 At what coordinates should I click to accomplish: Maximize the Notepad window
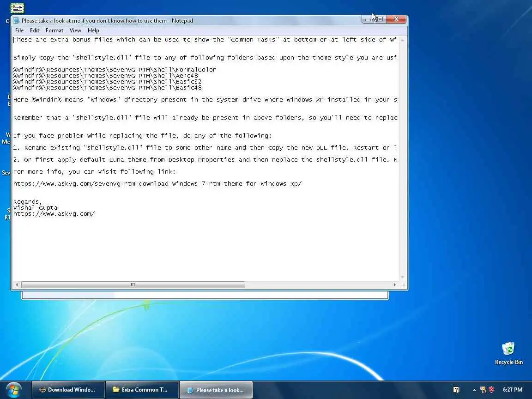[380, 19]
